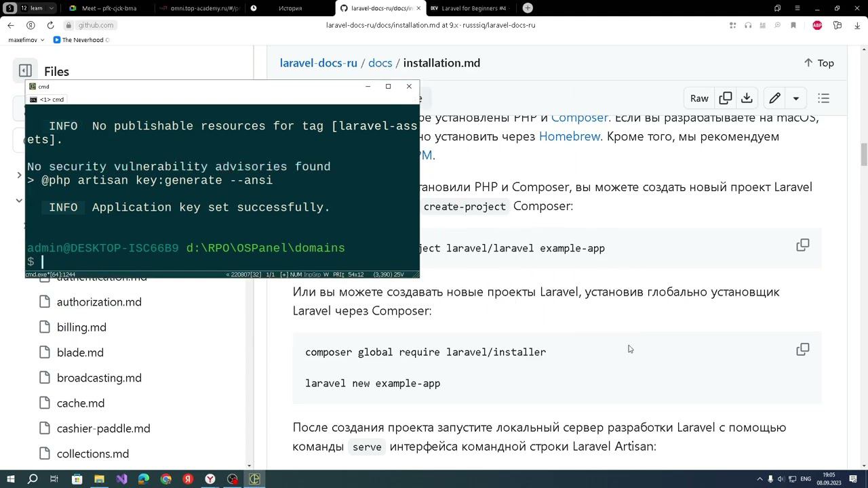Open the AdBlock Plus extension icon
Image resolution: width=868 pixels, height=488 pixels.
tap(817, 25)
